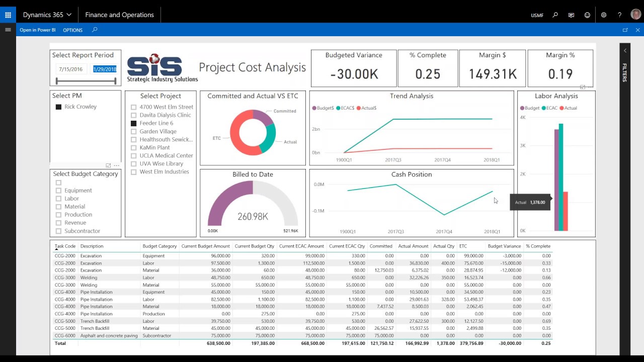Screen dimensions: 644x362
Task: Check the UVA Wise Library project
Action: click(x=133, y=163)
